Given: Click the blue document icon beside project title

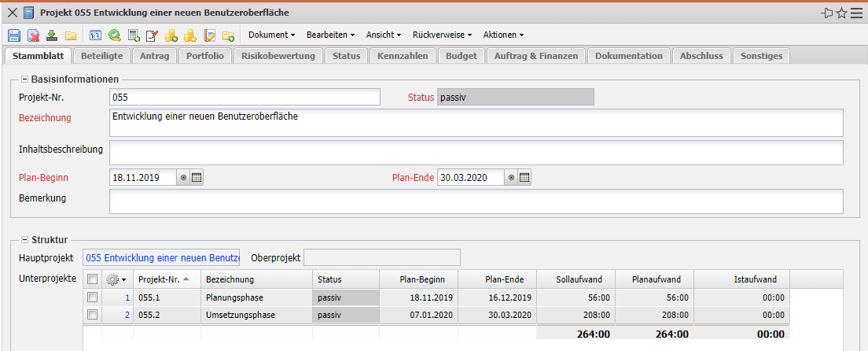Looking at the screenshot, I should point(29,13).
